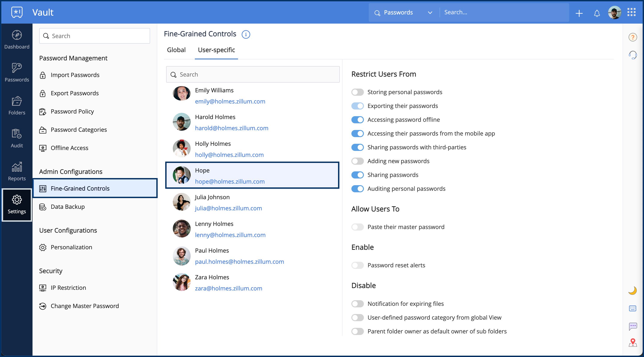Click the notifications bell icon
The image size is (644, 357).
click(597, 13)
